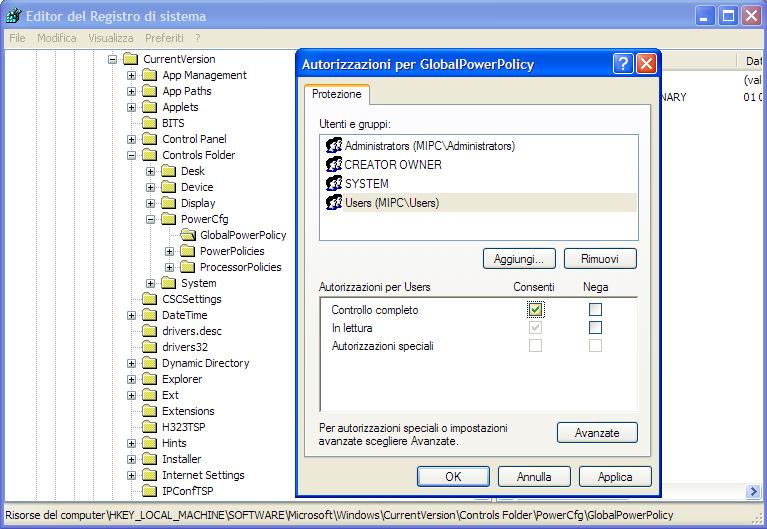Click the Display folder icon

coord(169,203)
